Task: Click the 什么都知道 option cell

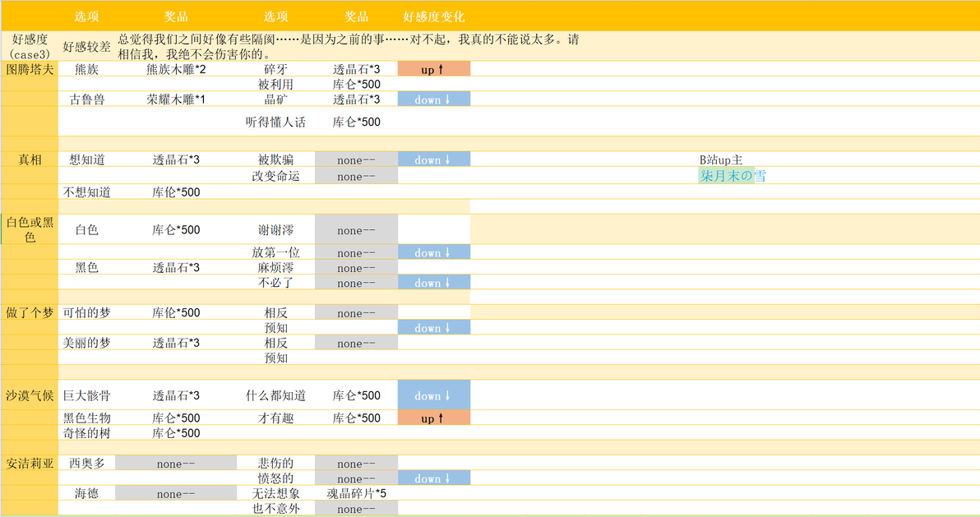Action: tap(275, 395)
